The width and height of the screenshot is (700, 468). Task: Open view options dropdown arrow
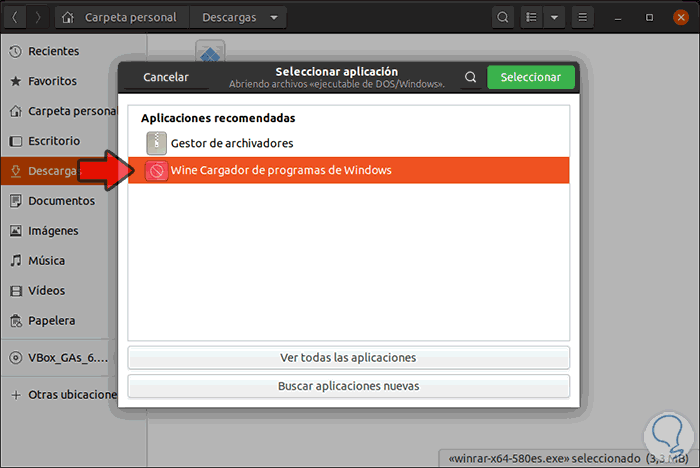pyautogui.click(x=554, y=17)
